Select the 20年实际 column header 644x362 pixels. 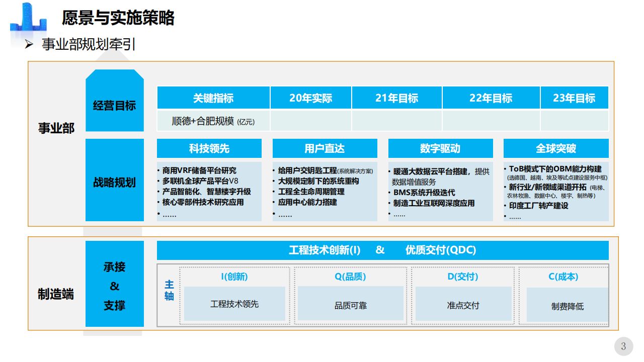click(x=311, y=98)
